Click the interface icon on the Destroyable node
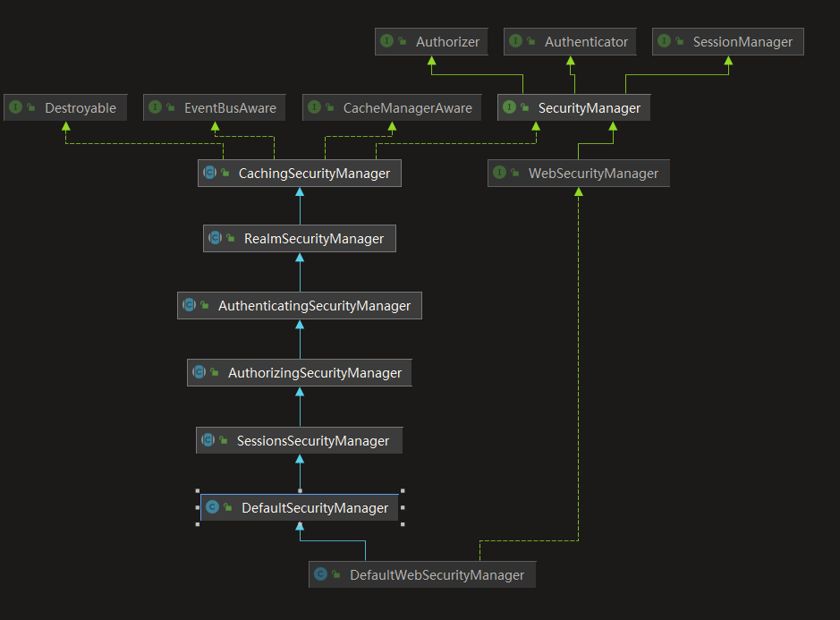840x620 pixels. coord(15,107)
